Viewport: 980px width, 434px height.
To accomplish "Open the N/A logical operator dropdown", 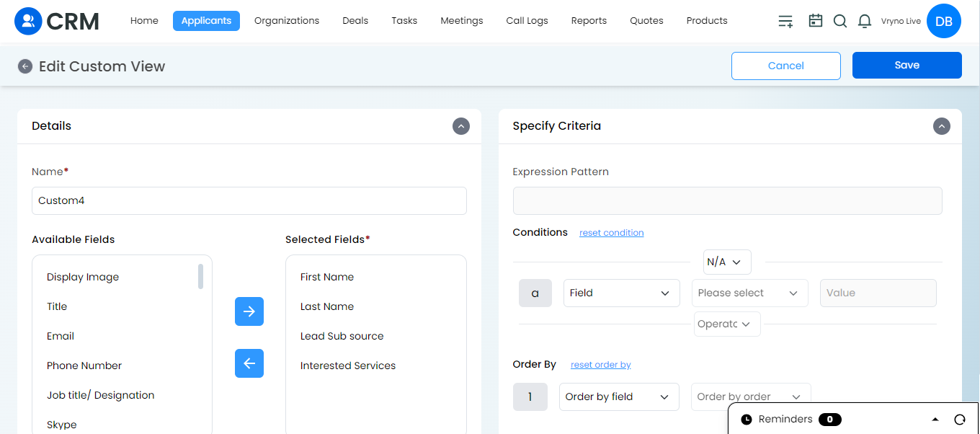I will tap(727, 262).
